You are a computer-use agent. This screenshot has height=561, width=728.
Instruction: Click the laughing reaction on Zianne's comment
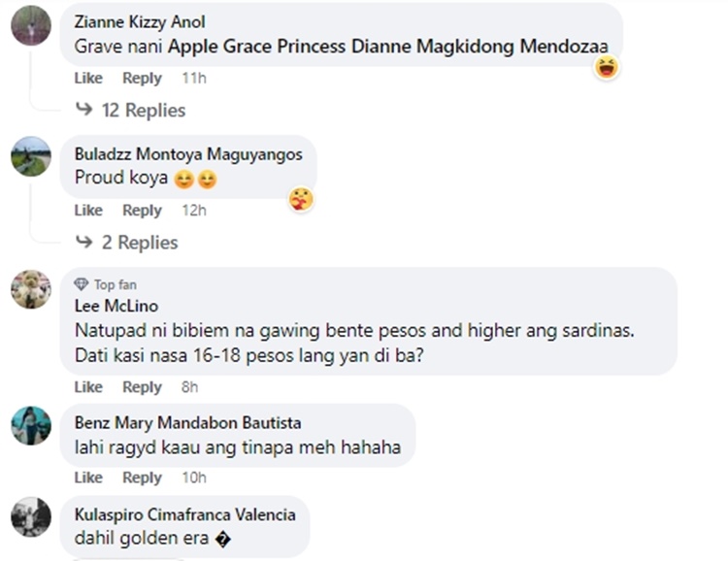coord(607,68)
